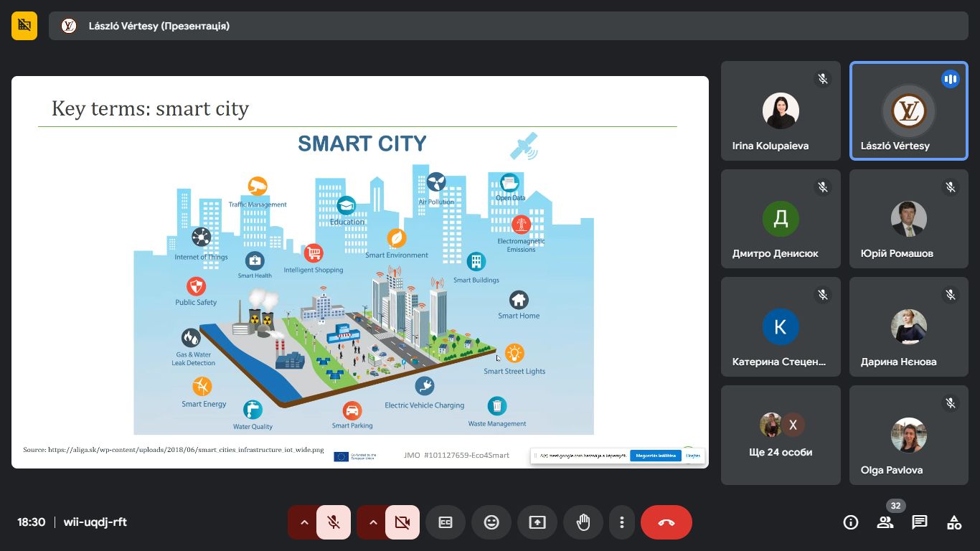Select Olga Pavlova's participant tile

coord(909,435)
